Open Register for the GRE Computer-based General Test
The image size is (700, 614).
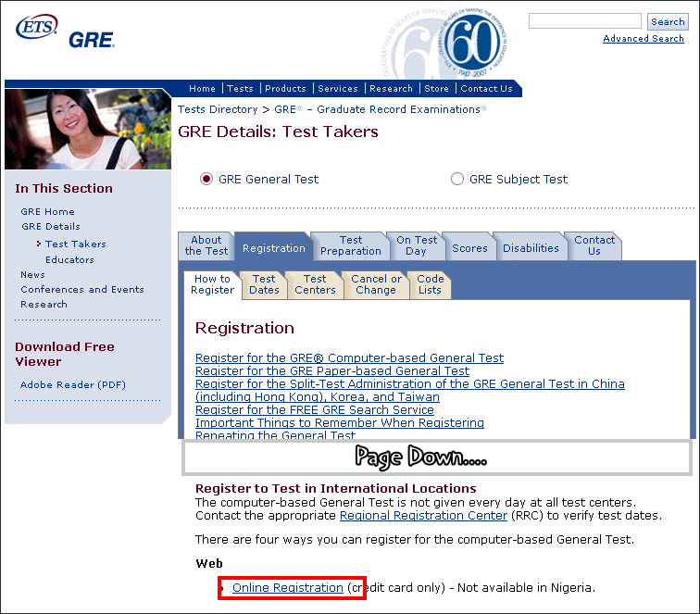pos(350,357)
